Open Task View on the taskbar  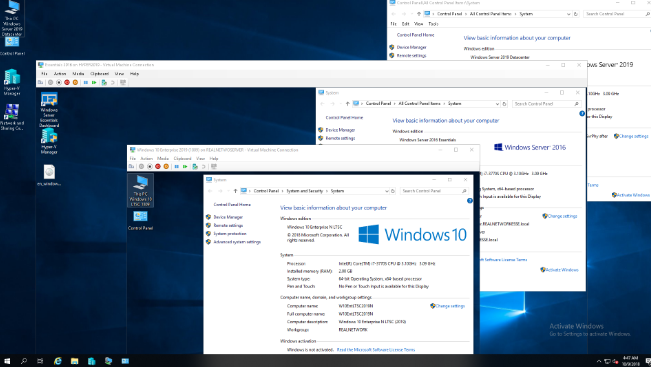pyautogui.click(x=40, y=361)
